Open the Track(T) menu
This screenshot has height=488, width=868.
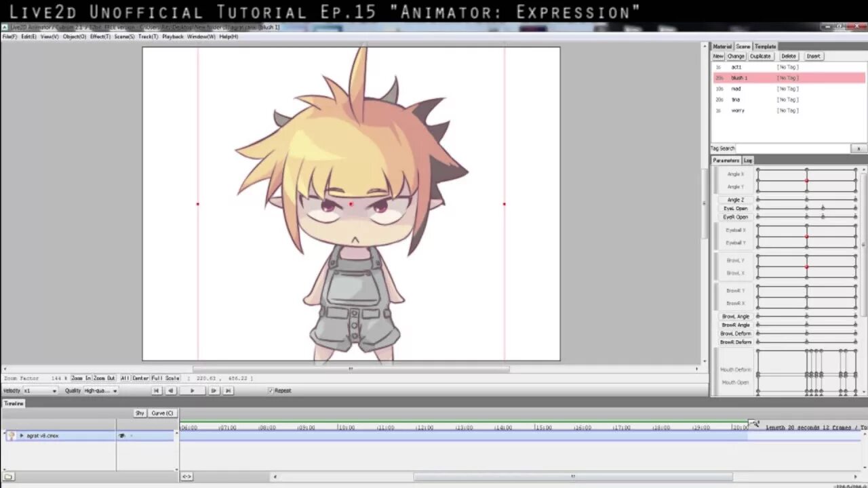pos(148,37)
